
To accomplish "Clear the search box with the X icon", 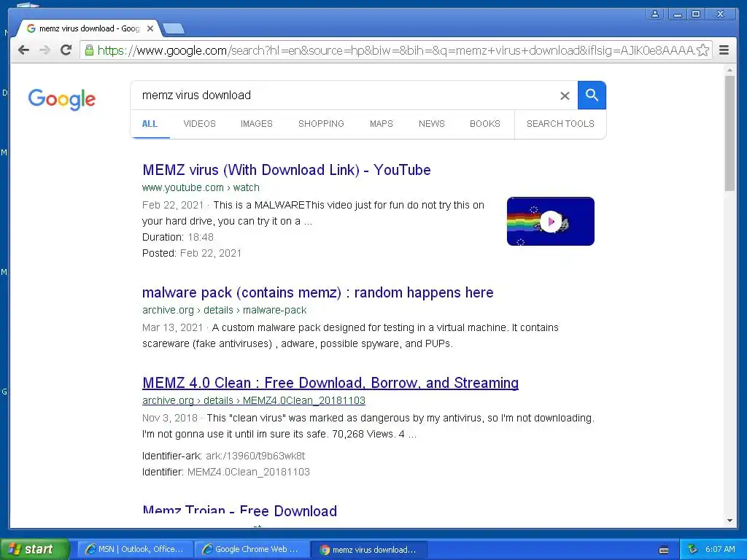I will pos(565,96).
